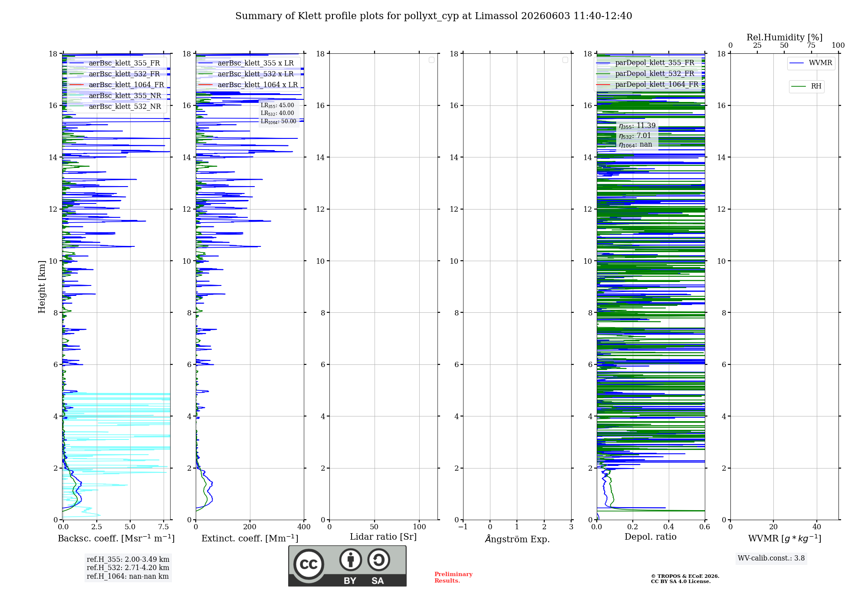Click the WV-calib.const.: 3.8 text
Image resolution: width=868 pixels, height=590 pixels.
click(771, 558)
